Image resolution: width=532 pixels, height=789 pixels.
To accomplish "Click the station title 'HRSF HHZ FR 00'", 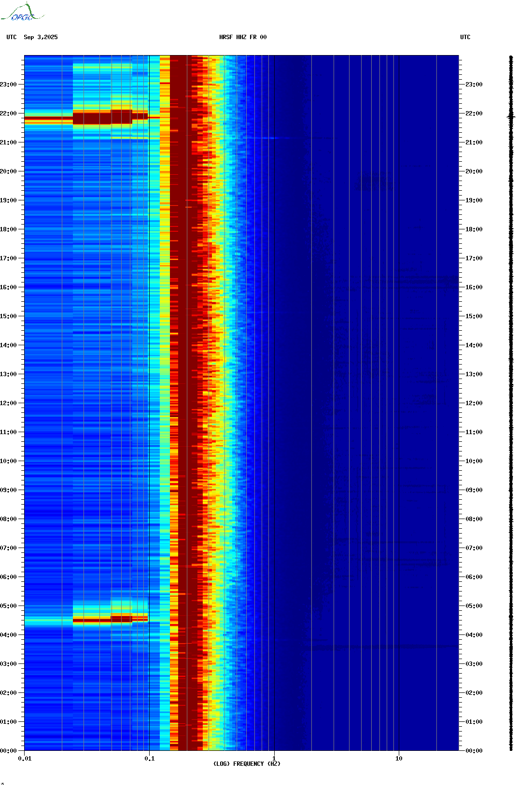I will [x=243, y=37].
